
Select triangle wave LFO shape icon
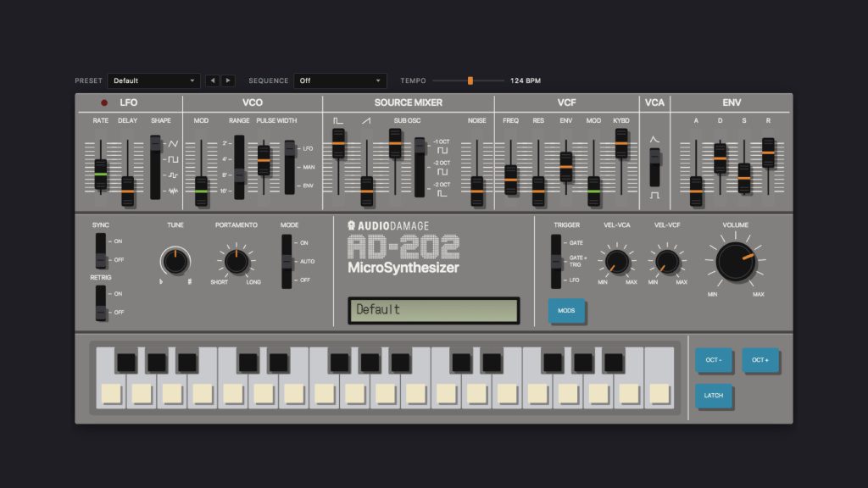pos(173,144)
